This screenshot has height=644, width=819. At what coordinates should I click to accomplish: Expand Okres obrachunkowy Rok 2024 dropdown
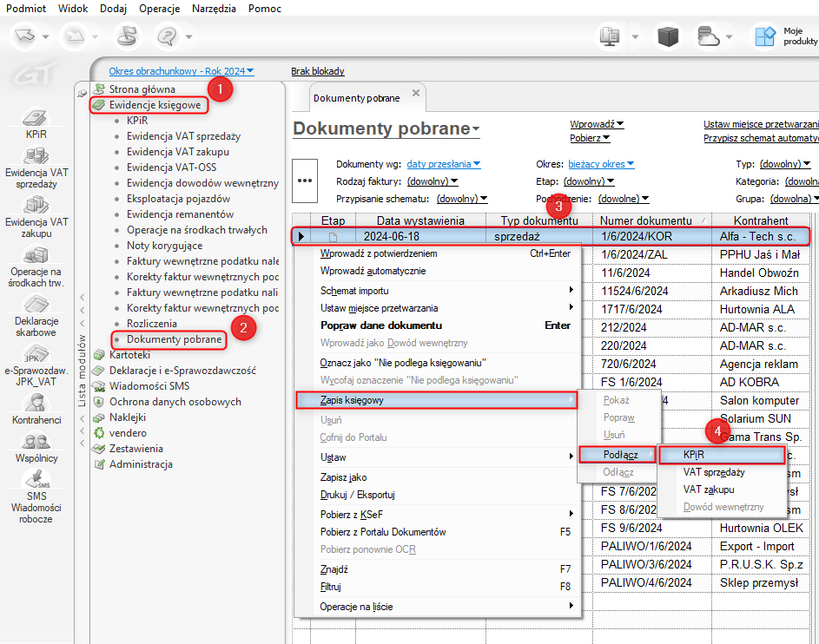pyautogui.click(x=182, y=71)
